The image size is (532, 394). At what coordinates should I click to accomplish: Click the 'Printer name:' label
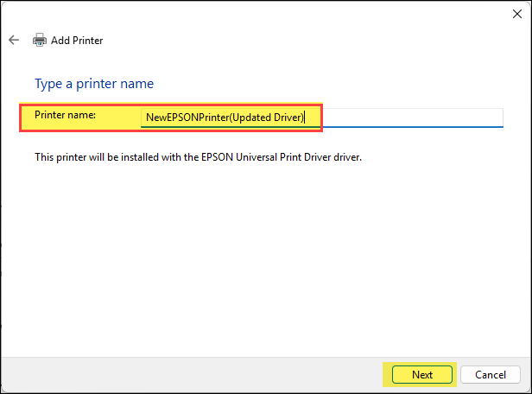click(65, 115)
